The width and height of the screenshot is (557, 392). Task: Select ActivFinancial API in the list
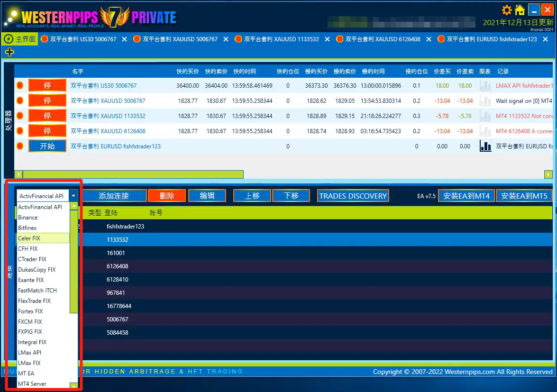(43, 207)
